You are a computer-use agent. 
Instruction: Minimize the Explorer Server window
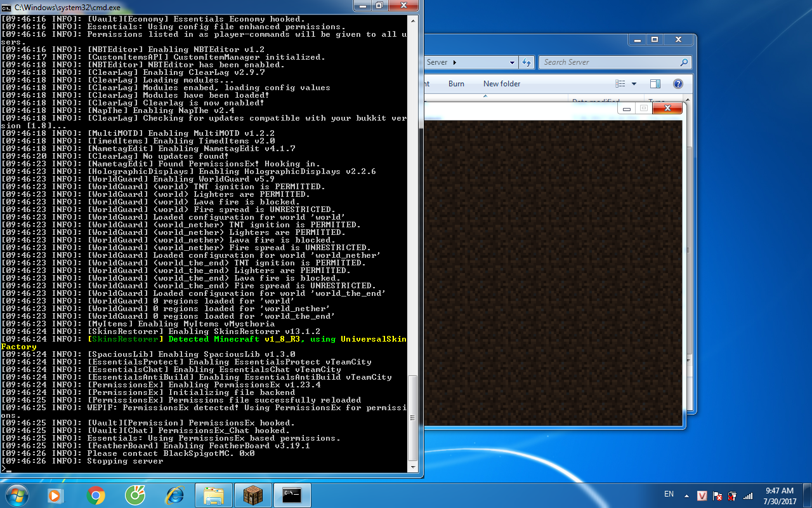pos(638,39)
